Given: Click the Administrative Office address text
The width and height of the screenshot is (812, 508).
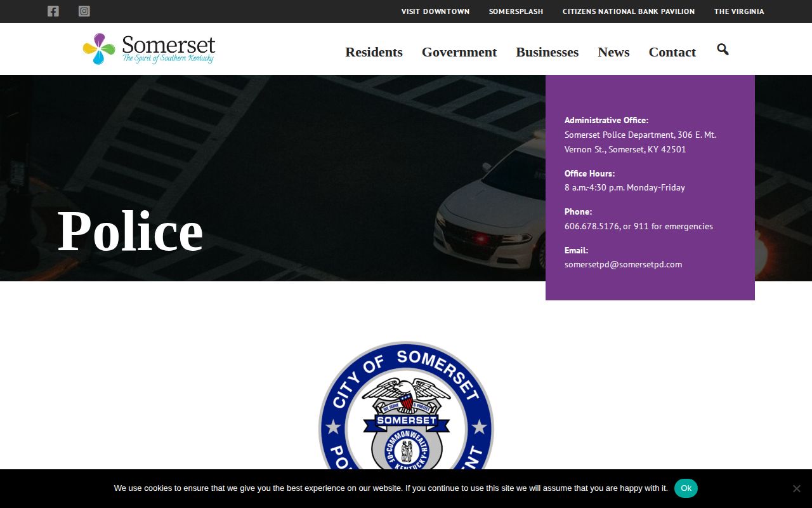Looking at the screenshot, I should [640, 142].
